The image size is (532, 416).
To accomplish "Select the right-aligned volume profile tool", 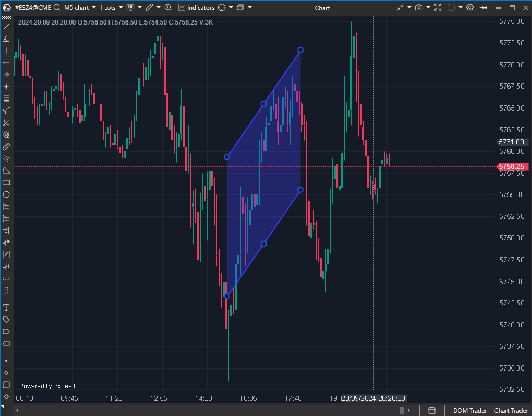I will 6,230.
